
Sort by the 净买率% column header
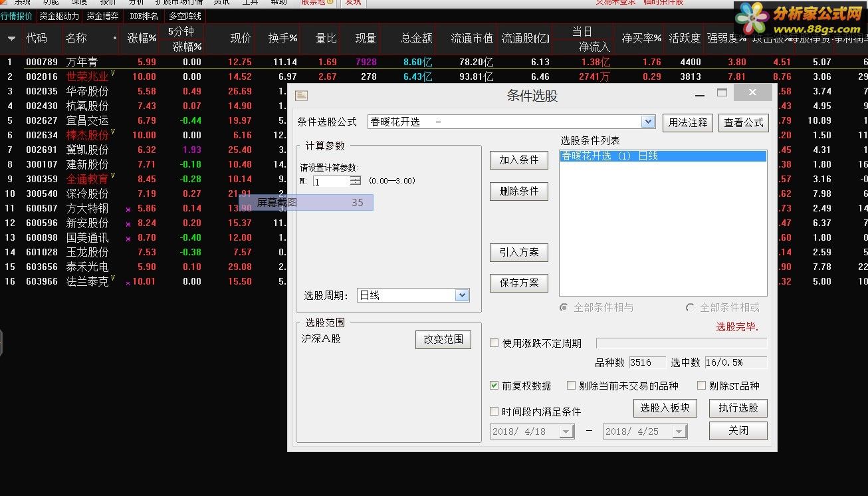tap(642, 39)
